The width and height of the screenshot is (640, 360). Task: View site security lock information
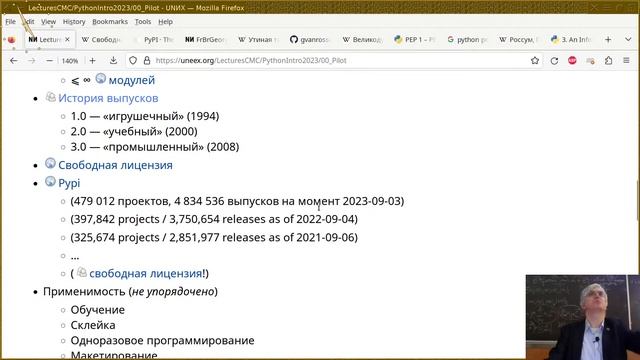coord(147,60)
